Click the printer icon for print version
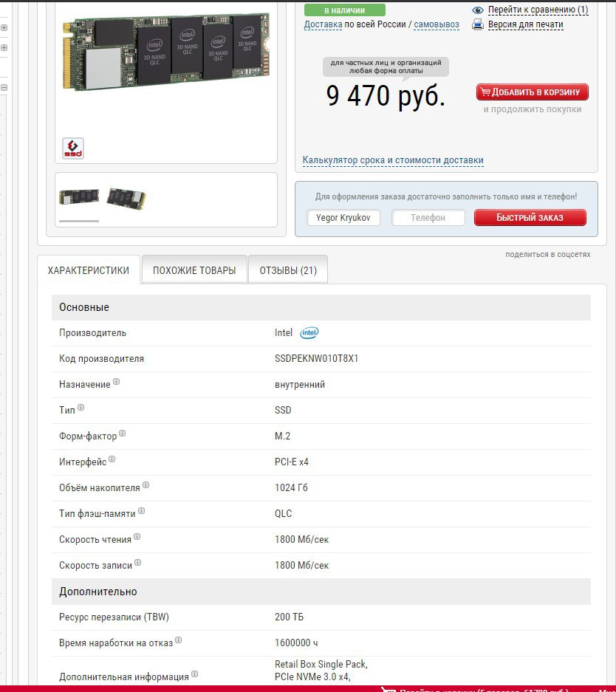The height and width of the screenshot is (692, 616). coord(477,24)
